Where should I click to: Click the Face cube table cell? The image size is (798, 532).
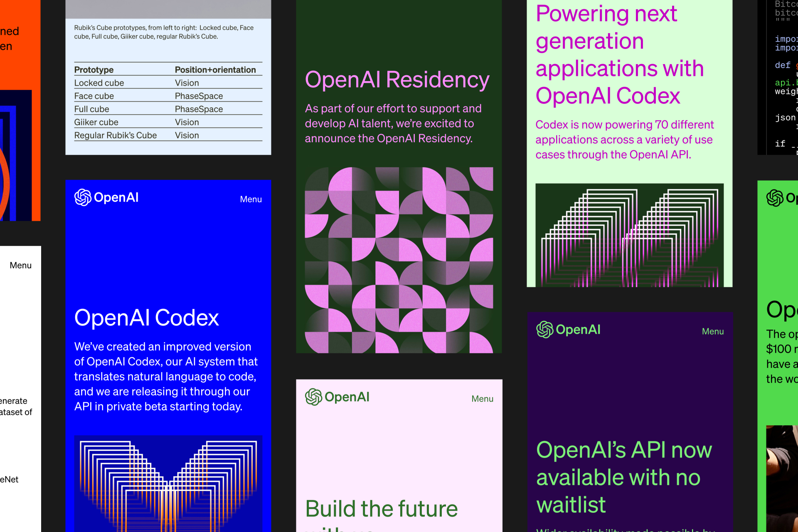(x=94, y=96)
